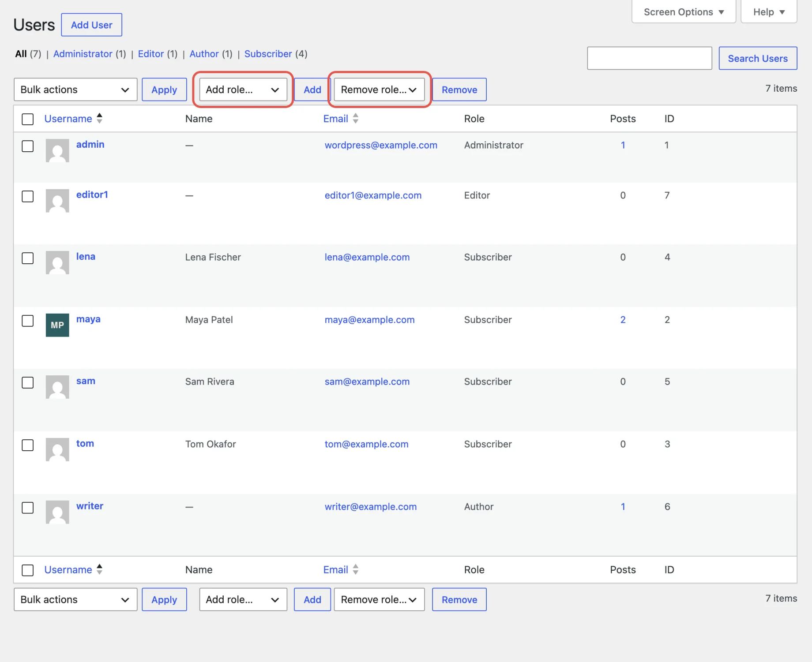Open writer username link
The height and width of the screenshot is (662, 812).
pos(90,506)
